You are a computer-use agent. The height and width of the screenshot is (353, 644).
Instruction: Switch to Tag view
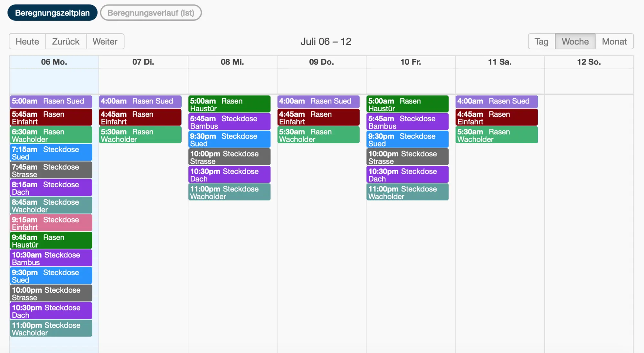tap(541, 42)
